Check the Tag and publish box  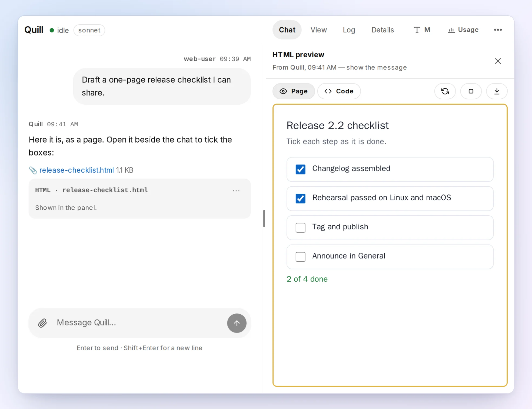click(x=300, y=228)
